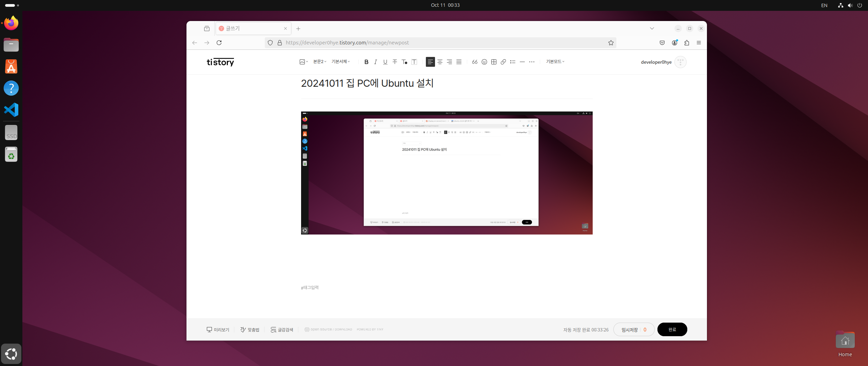The width and height of the screenshot is (868, 366).
Task: Enable center text alignment
Action: [440, 62]
